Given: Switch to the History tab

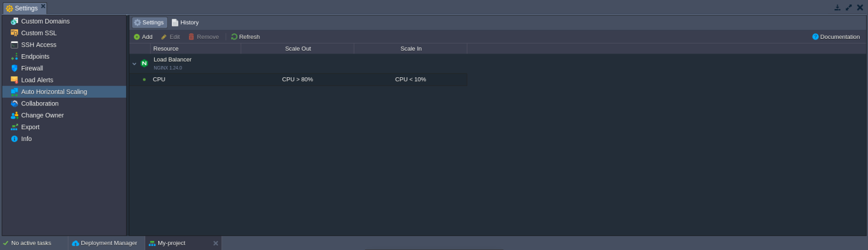Looking at the screenshot, I should point(185,23).
